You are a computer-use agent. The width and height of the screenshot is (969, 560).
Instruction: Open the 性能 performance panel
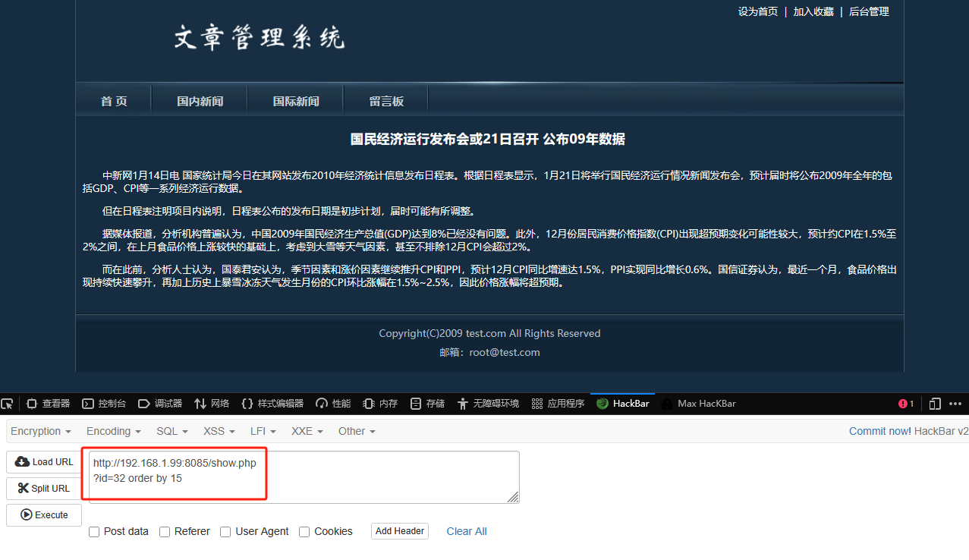[333, 404]
